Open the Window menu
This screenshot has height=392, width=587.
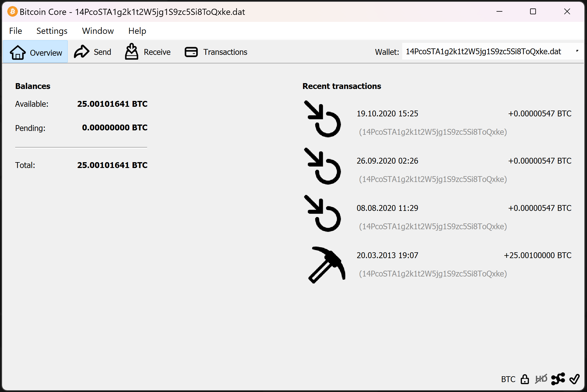[98, 31]
